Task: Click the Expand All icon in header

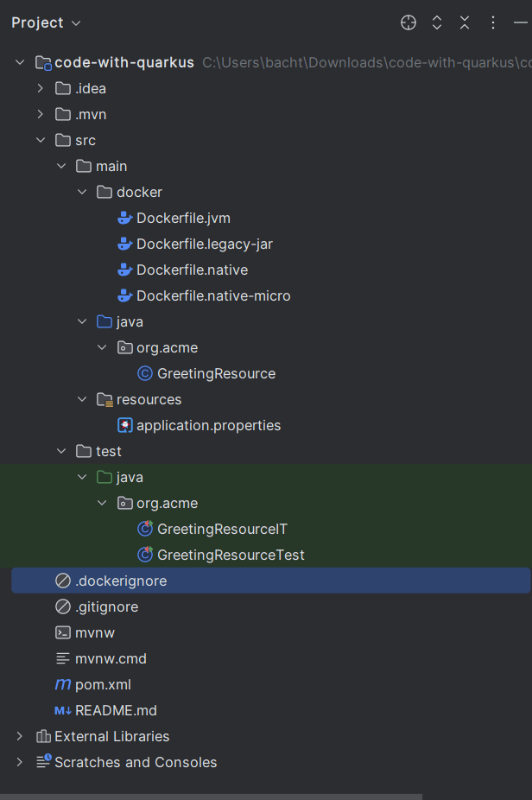Action: tap(437, 22)
